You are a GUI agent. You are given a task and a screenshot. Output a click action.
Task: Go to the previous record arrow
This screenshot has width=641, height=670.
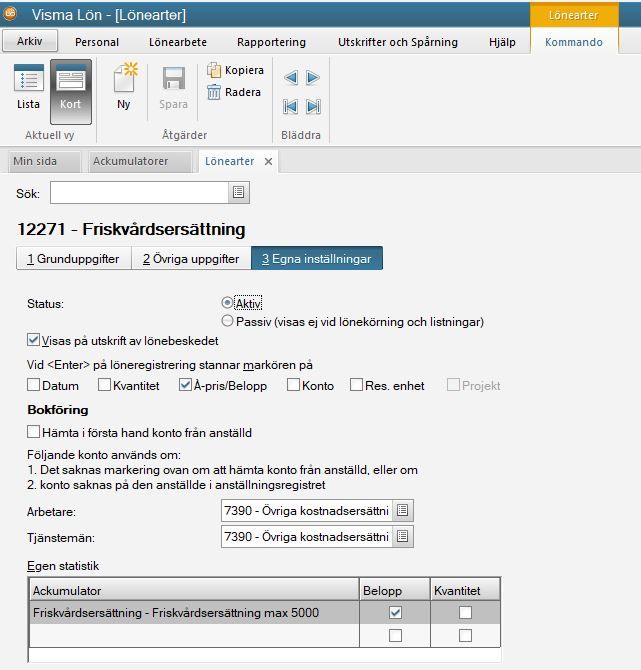(291, 77)
